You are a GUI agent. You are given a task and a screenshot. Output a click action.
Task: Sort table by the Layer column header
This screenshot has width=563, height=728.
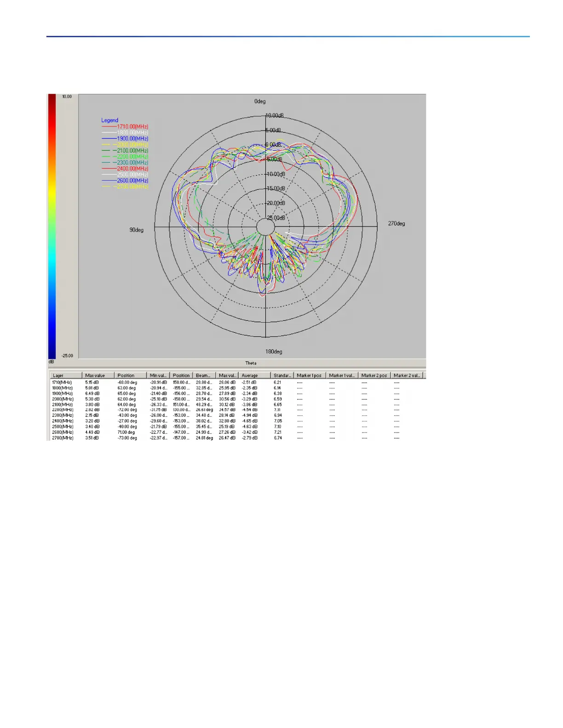pos(66,375)
